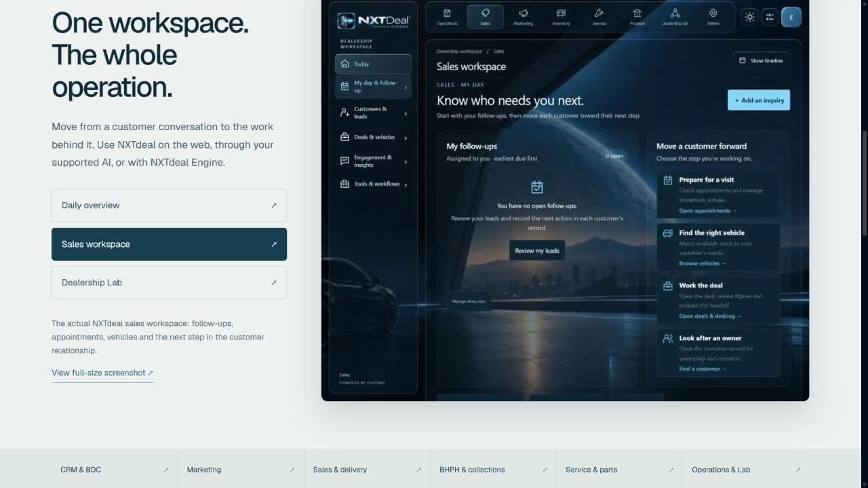
Task: Expand Tools & workflows menu
Action: (x=373, y=184)
